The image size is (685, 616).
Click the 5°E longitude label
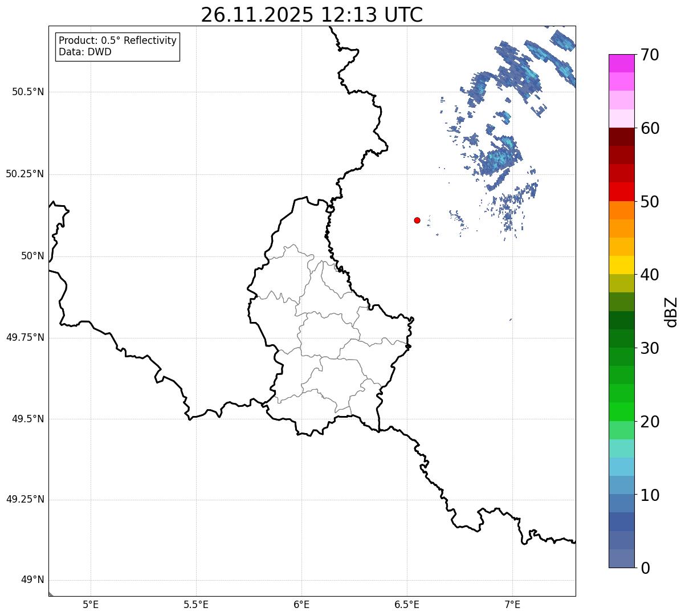tap(91, 604)
